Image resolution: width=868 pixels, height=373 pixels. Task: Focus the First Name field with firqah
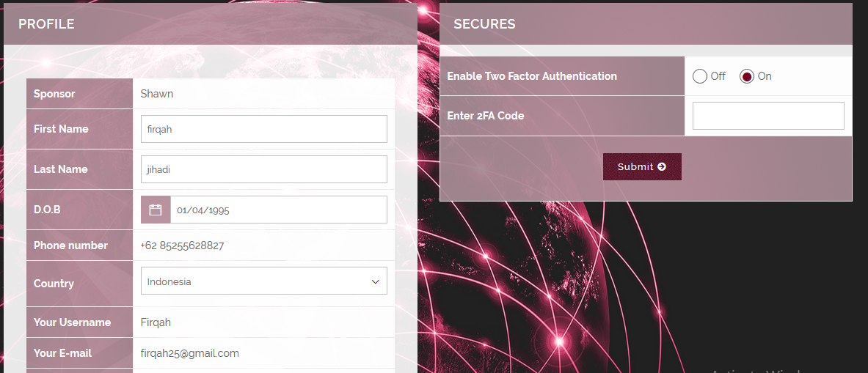pos(263,129)
